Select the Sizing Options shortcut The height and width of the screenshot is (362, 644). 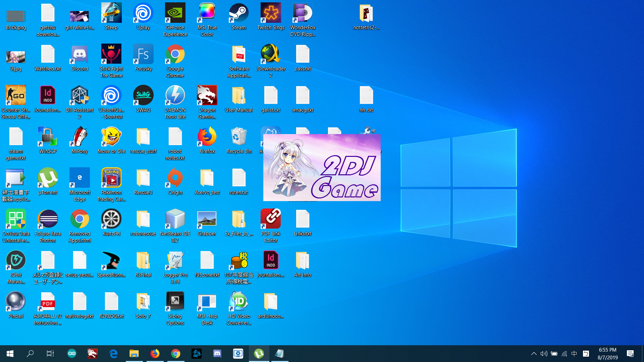(175, 309)
